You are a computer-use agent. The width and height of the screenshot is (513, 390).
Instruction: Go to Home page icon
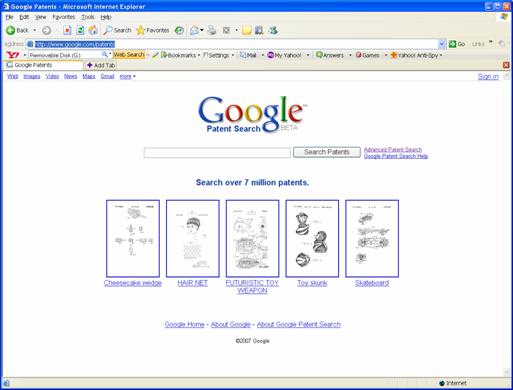[x=93, y=30]
